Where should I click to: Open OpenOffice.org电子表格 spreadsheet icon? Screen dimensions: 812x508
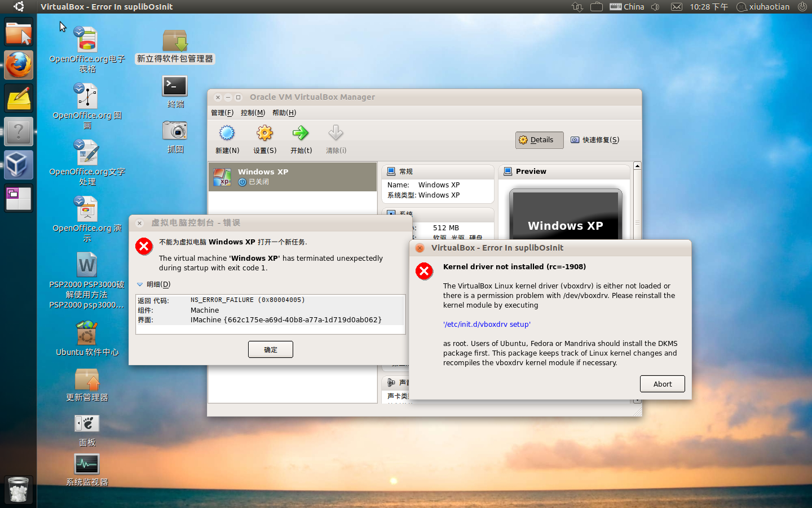tap(87, 50)
